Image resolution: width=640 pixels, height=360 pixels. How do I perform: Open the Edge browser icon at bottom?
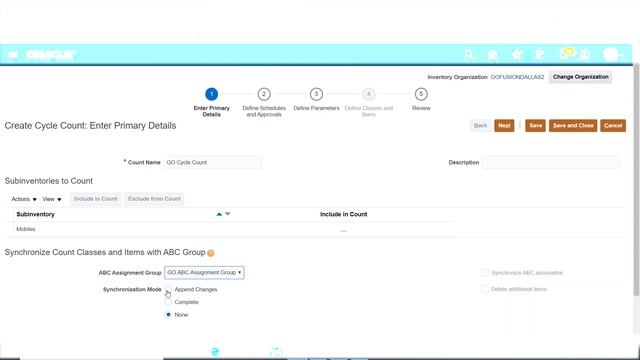215,352
